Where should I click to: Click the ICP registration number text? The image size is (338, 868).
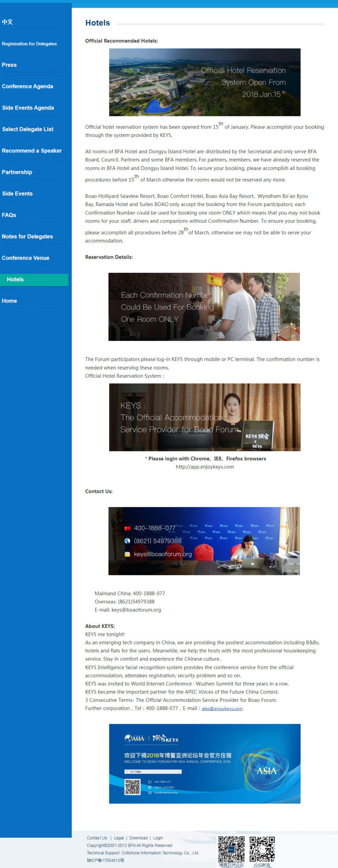click(106, 860)
